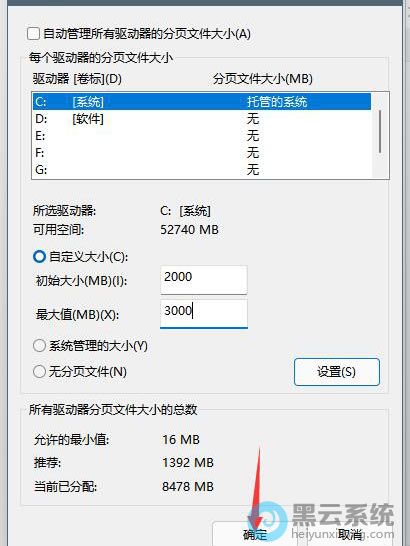Click the 8478 MB currently allocated value
The width and height of the screenshot is (410, 546).
188,486
